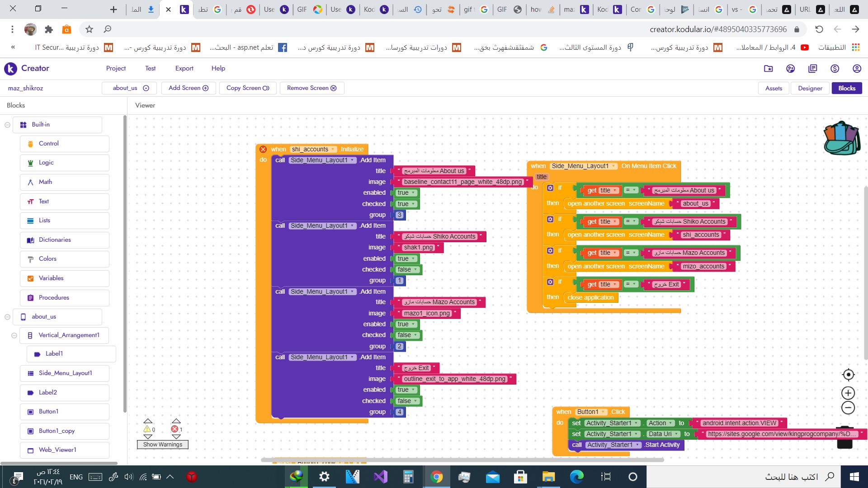The width and height of the screenshot is (868, 488).
Task: Open the documentation library icon
Action: click(x=812, y=69)
